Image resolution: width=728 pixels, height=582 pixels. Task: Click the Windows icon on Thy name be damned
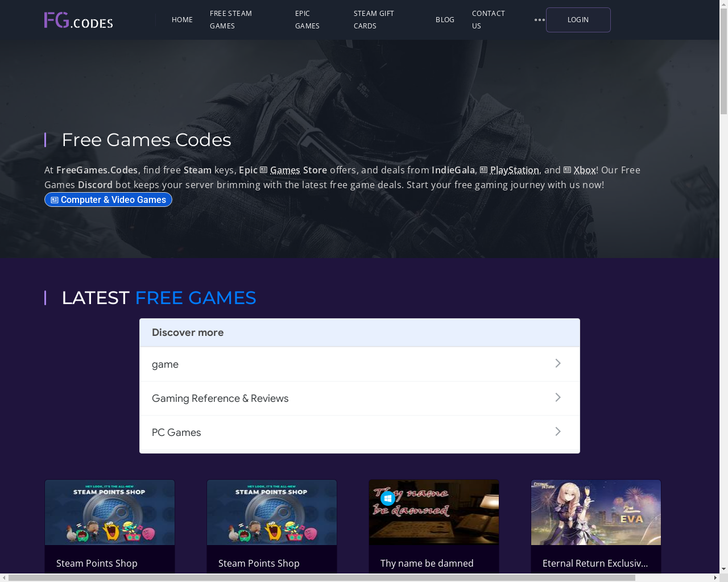click(x=388, y=498)
